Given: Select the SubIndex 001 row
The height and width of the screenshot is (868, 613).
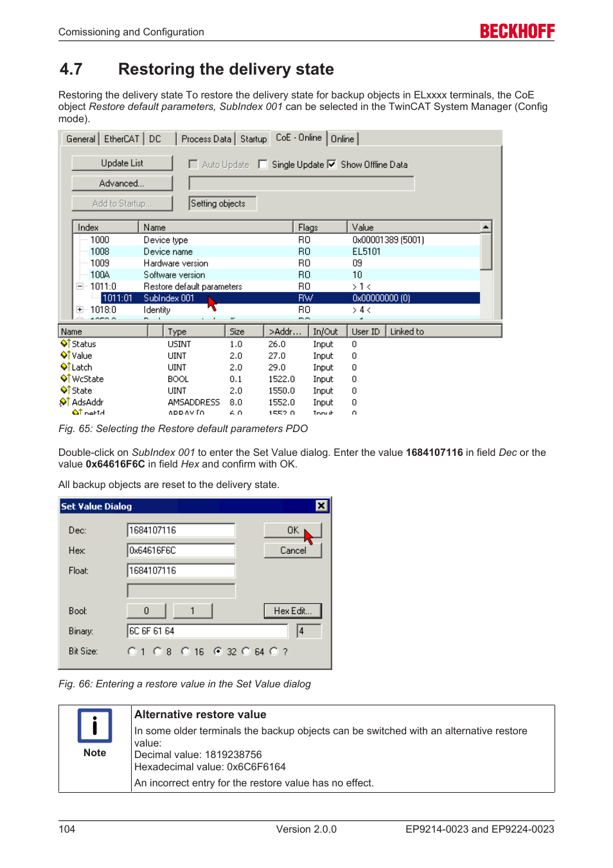Looking at the screenshot, I should (x=290, y=298).
